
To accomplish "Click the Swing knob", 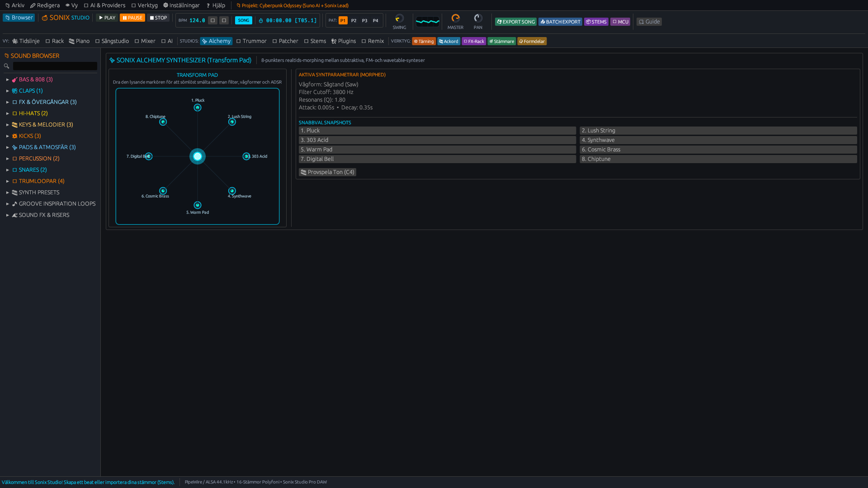I will [x=399, y=18].
